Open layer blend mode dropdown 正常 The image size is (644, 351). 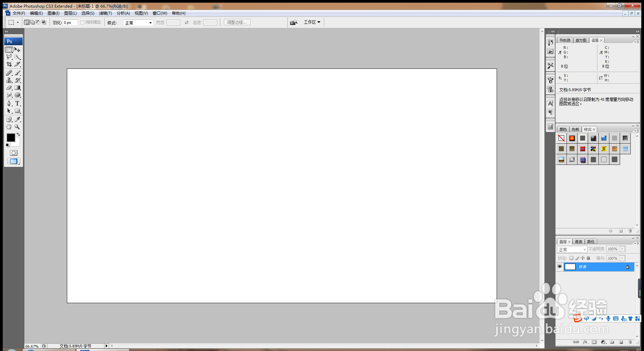572,249
